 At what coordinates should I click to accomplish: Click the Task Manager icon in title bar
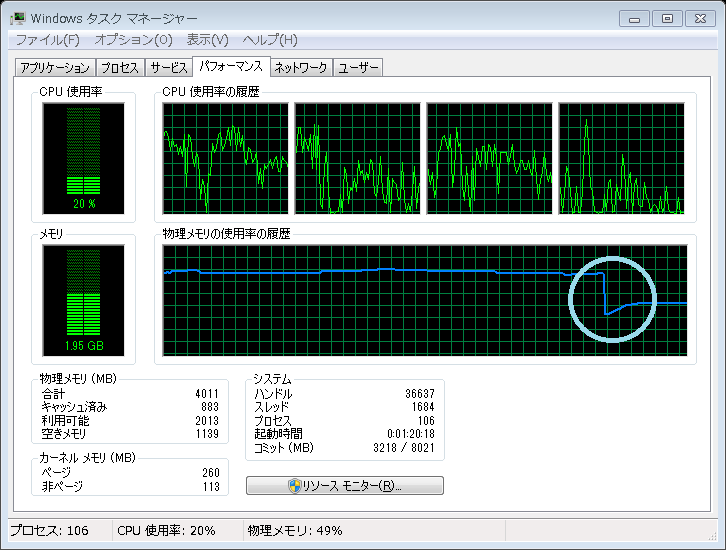click(18, 19)
